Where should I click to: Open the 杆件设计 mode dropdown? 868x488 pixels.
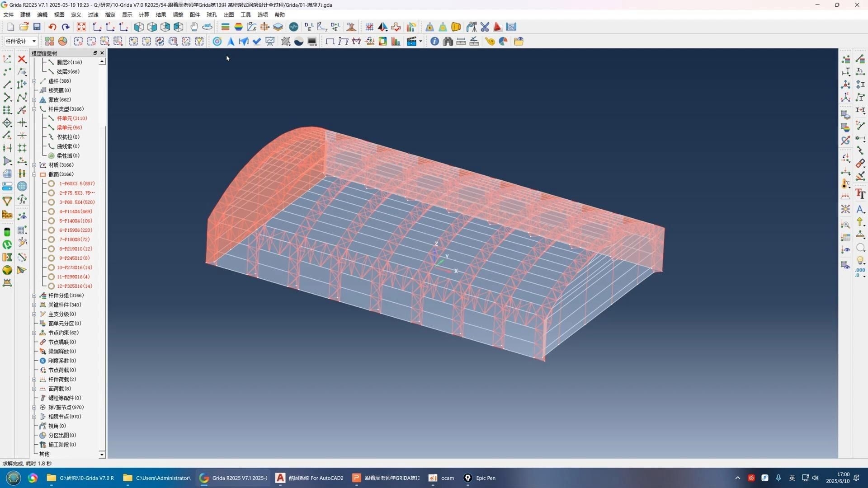pos(33,42)
